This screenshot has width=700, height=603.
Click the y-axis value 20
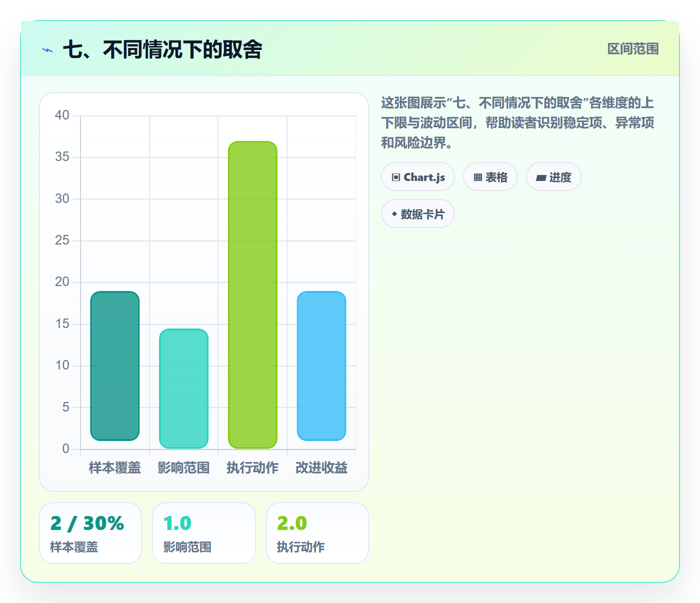click(62, 282)
